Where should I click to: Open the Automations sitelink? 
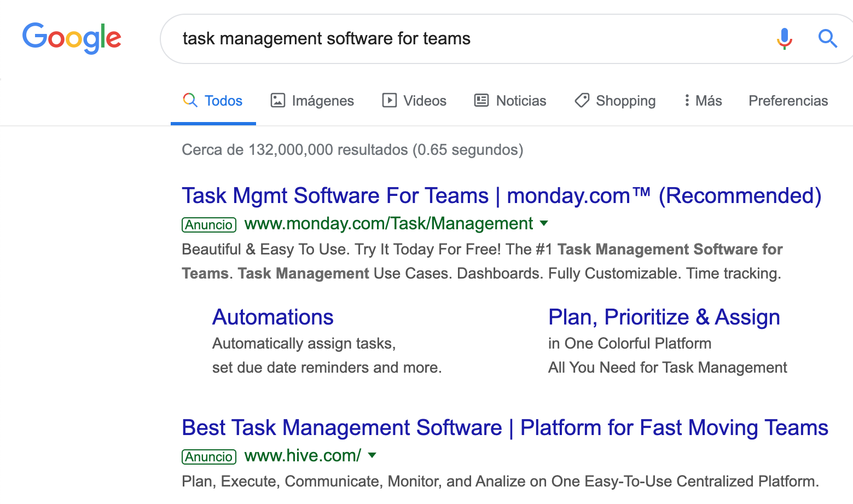click(273, 317)
